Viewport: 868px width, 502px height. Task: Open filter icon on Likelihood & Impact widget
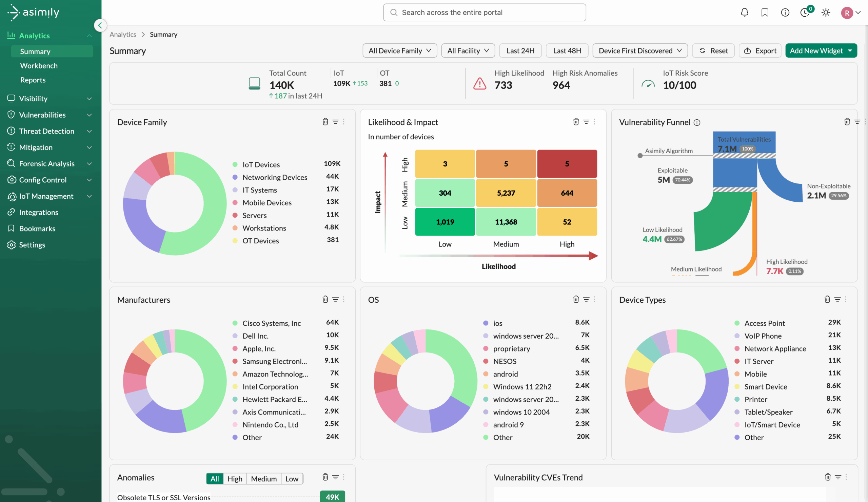pos(586,122)
